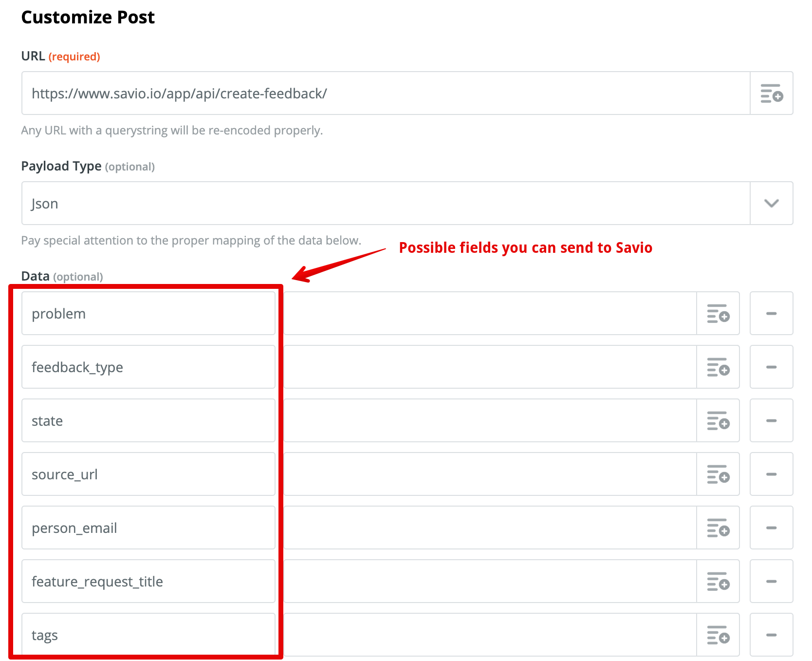
Task: Open insert-data icon on person_email row
Action: 718,528
